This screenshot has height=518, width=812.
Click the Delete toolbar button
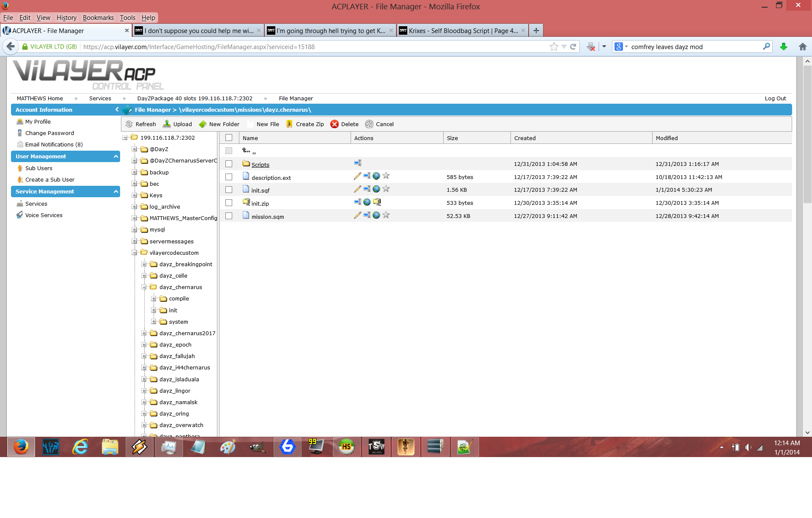click(x=345, y=124)
